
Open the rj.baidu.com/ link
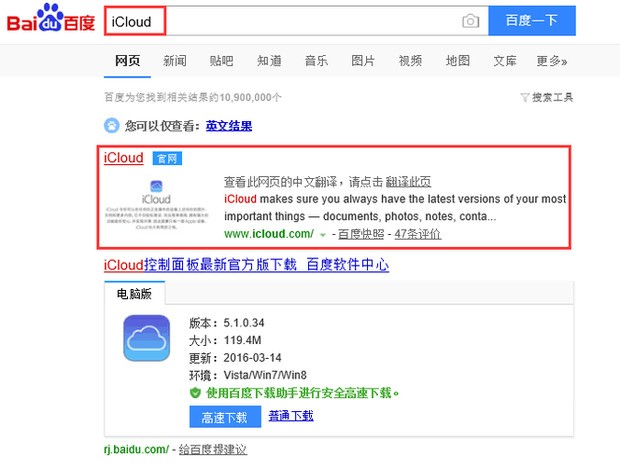pos(136,449)
